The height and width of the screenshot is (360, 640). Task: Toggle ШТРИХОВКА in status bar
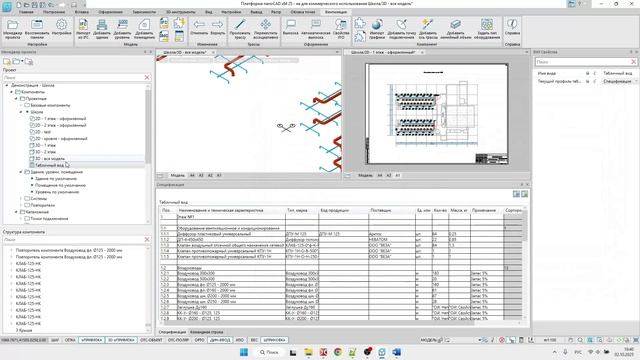[x=275, y=340]
